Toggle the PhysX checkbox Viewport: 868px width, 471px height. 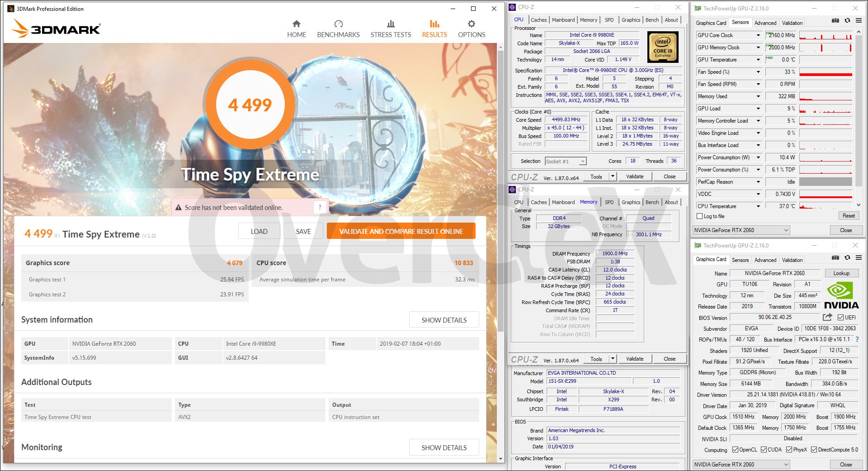pos(789,449)
